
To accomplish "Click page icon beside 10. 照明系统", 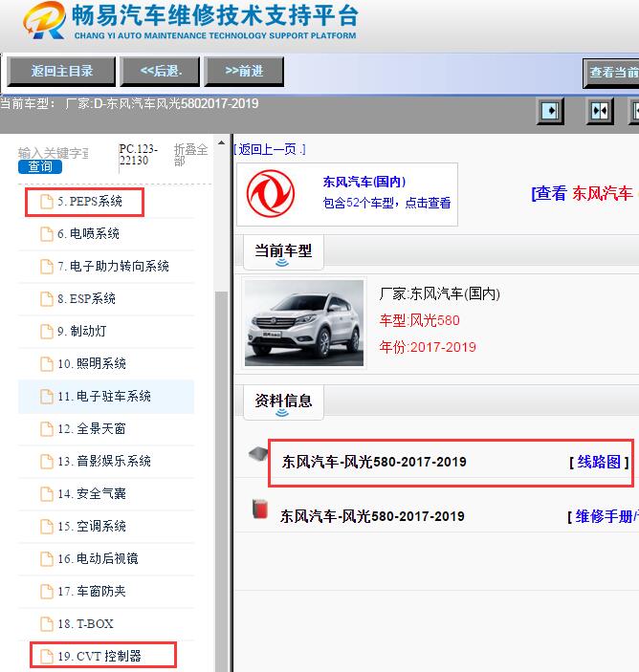I will 46,364.
